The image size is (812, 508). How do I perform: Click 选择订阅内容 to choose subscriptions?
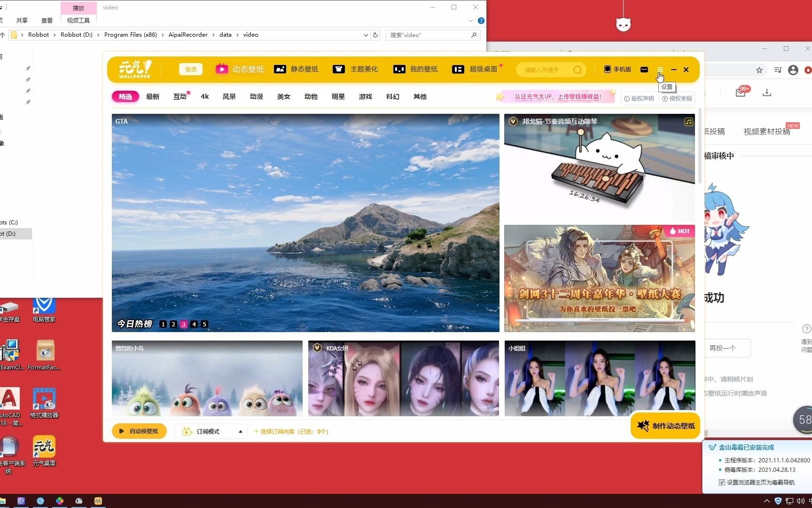tap(291, 431)
